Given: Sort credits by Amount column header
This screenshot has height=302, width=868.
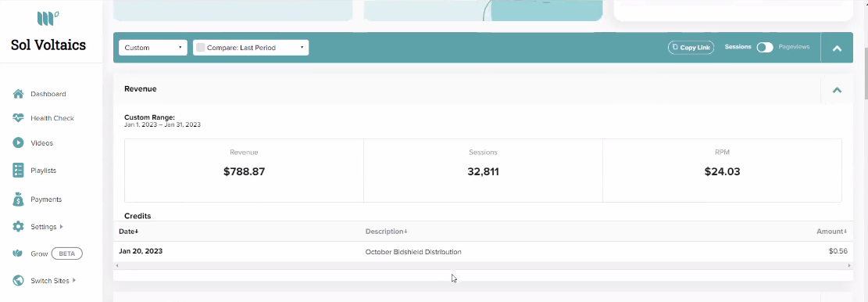Looking at the screenshot, I should [831, 231].
